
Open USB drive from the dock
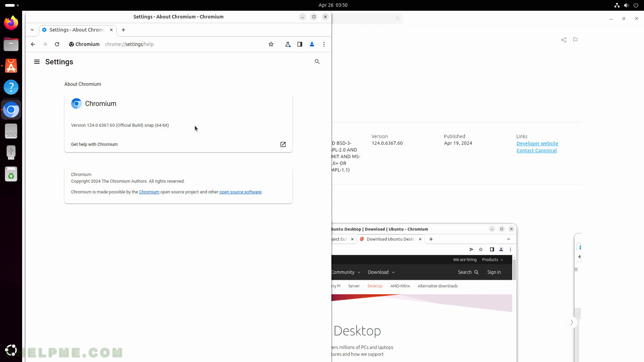tap(11, 153)
